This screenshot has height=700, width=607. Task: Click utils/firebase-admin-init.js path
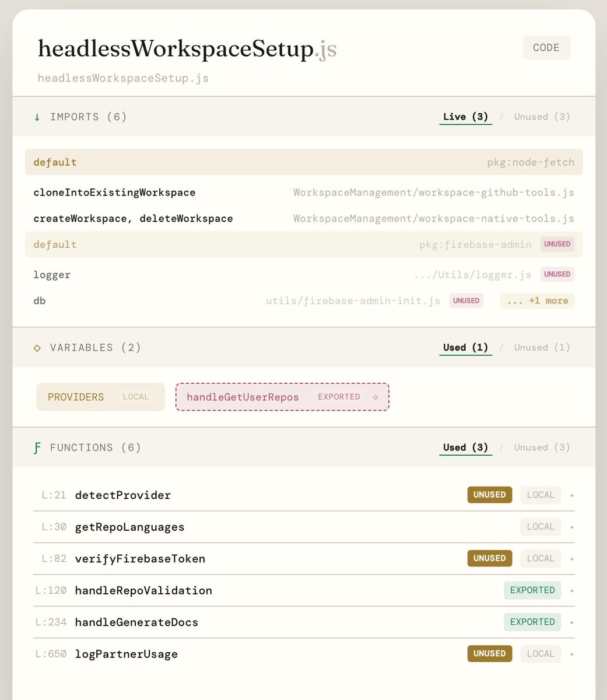[x=353, y=301]
